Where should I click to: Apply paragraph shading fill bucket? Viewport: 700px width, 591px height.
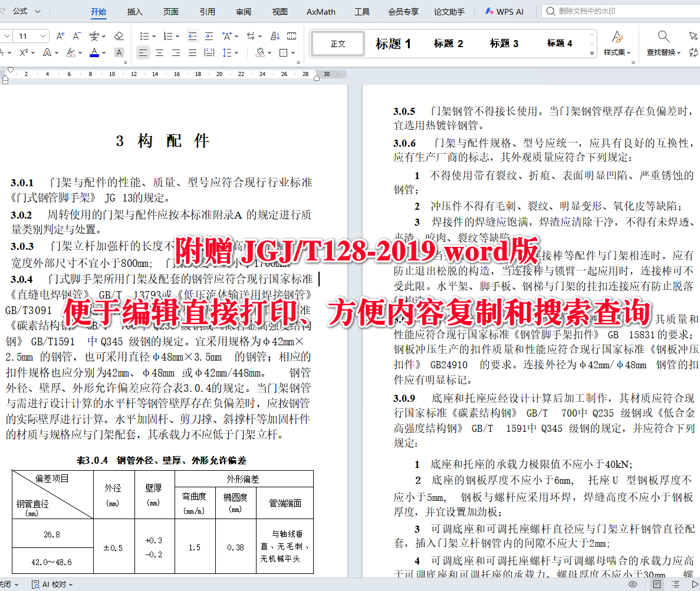[260, 53]
